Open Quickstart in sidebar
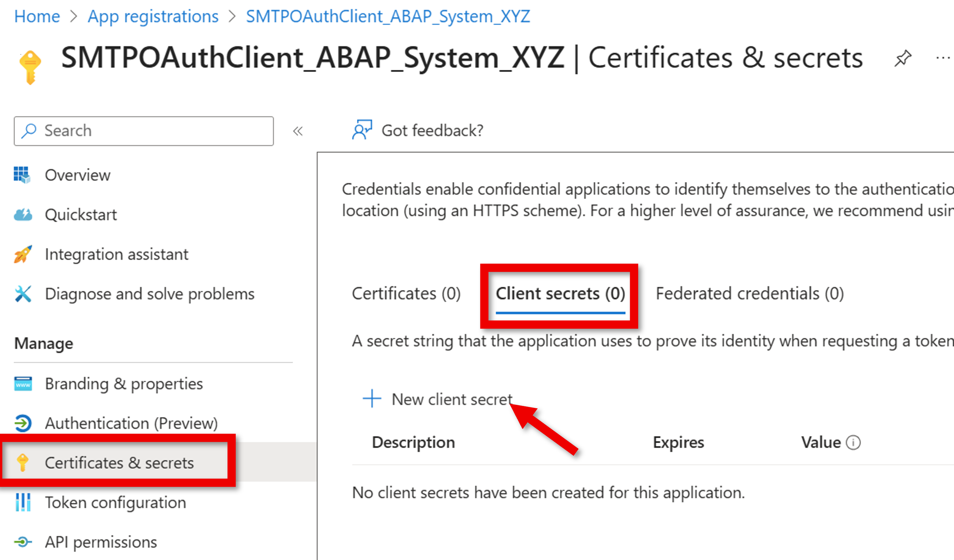 pyautogui.click(x=81, y=215)
